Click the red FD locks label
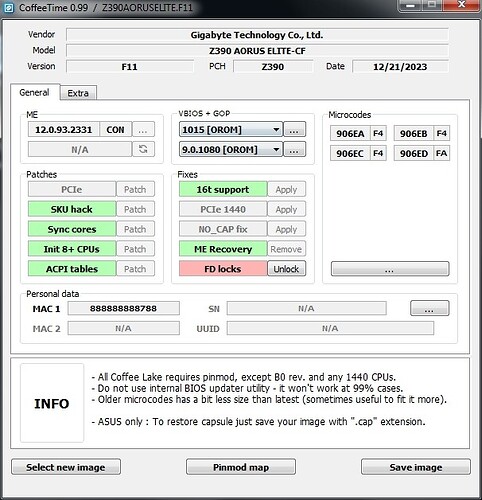The height and width of the screenshot is (500, 482). pos(223,269)
